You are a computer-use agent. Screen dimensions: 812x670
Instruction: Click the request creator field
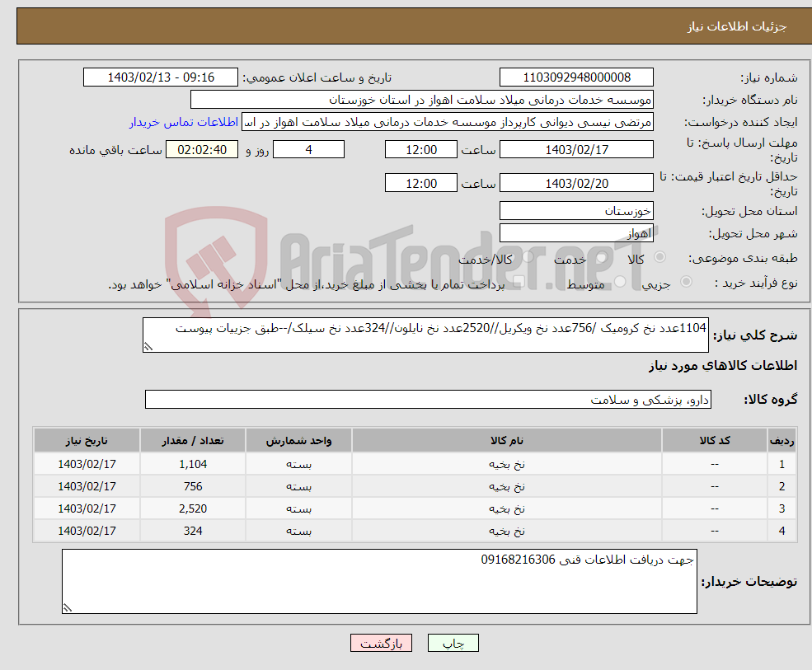[x=448, y=122]
